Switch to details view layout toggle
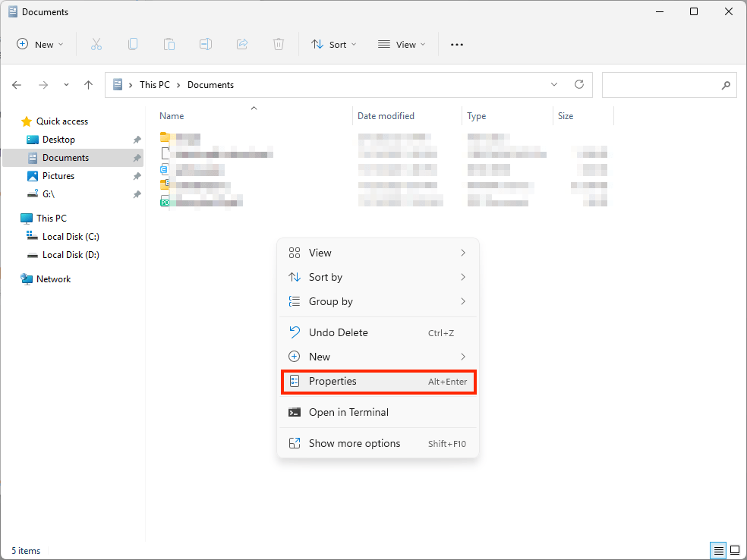Screen dimensions: 747x560 click(x=717, y=550)
